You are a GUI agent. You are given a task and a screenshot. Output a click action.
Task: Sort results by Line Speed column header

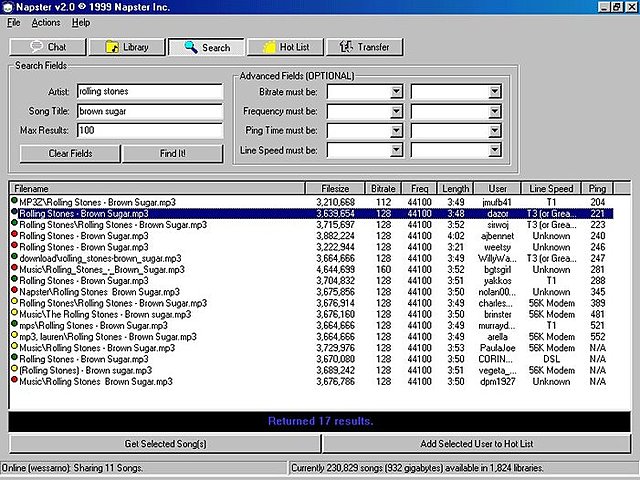(x=551, y=189)
